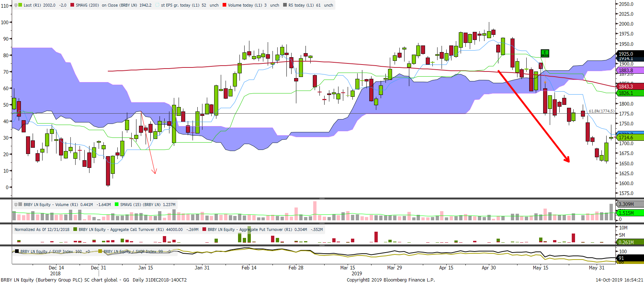Viewport: 644px width, 283px height.
Task: Click the red Aggregate Put Turnover swatch
Action: 204,229
